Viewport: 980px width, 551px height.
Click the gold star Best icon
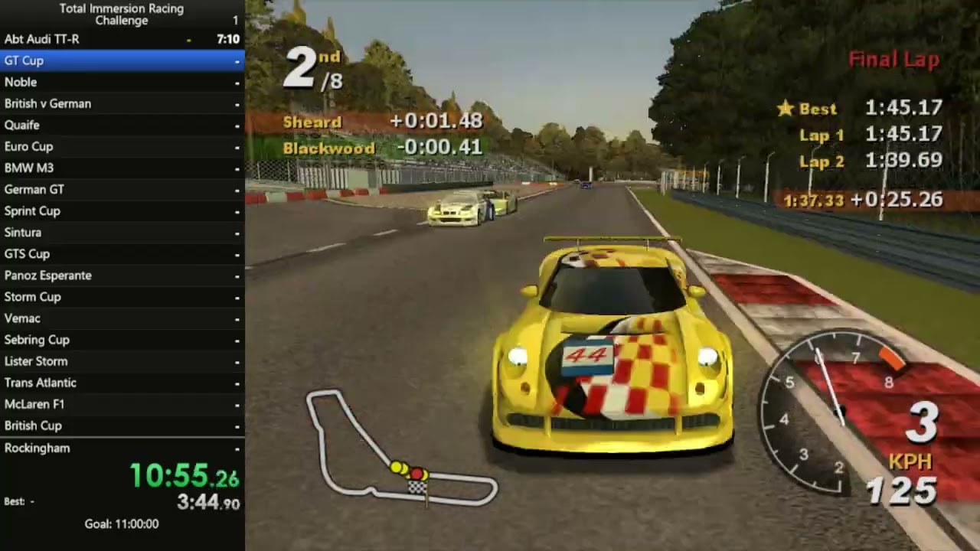point(786,108)
